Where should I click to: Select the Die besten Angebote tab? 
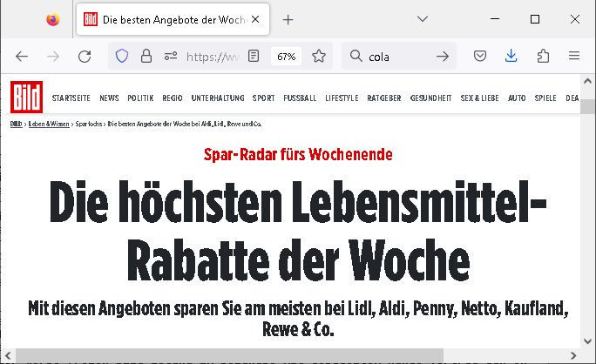click(173, 19)
